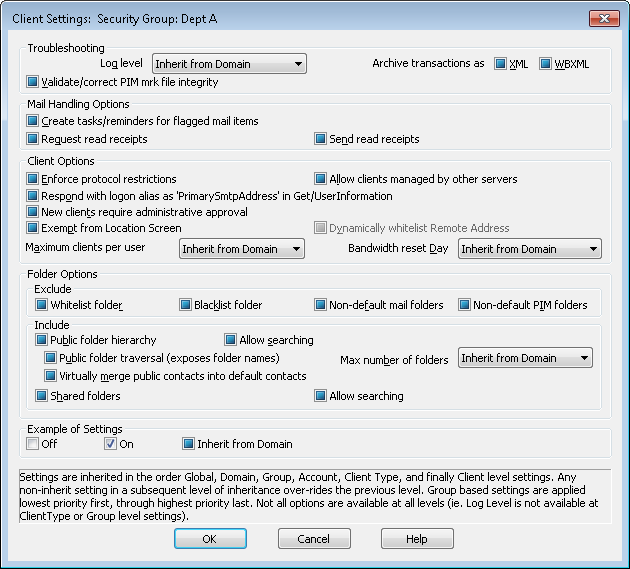Check Create tasks/reminders for flagged mail items
The width and height of the screenshot is (630, 569).
click(33, 121)
